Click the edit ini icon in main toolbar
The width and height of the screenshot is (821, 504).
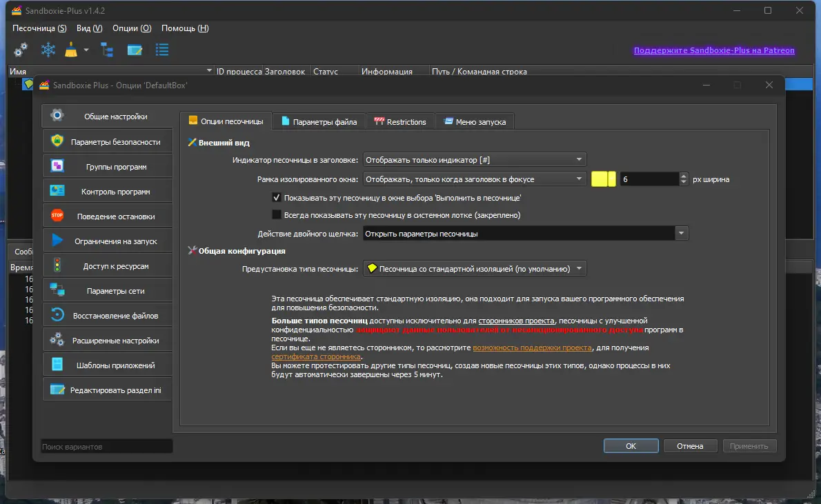coord(135,50)
